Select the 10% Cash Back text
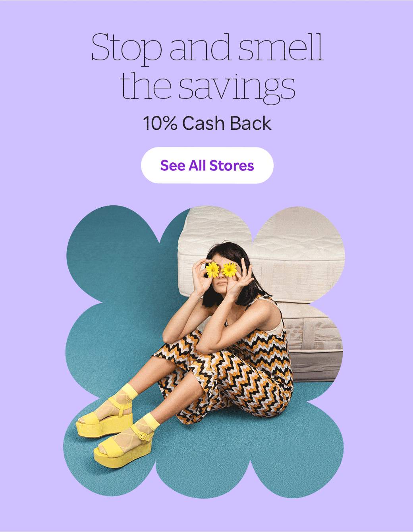Image resolution: width=413 pixels, height=532 pixels. (x=207, y=123)
